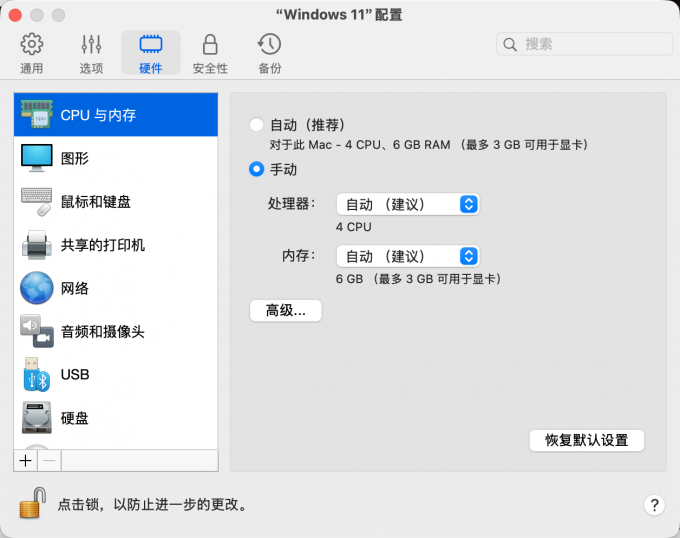680x538 pixels.
Task: Select USB text in sidebar
Action: [75, 375]
